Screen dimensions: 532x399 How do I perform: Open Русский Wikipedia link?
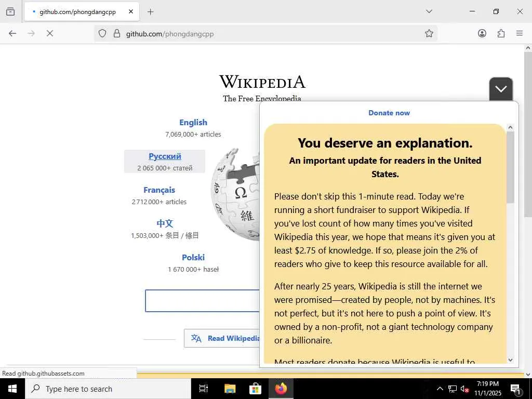pyautogui.click(x=165, y=156)
